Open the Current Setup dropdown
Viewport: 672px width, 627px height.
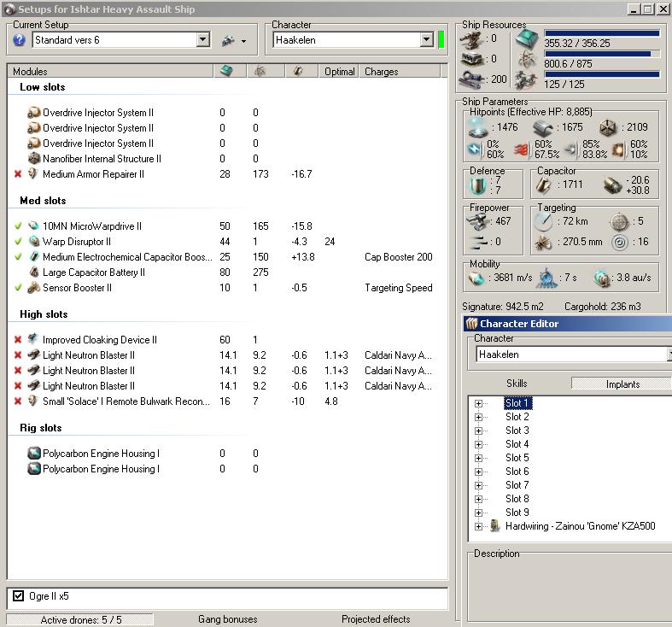(202, 40)
